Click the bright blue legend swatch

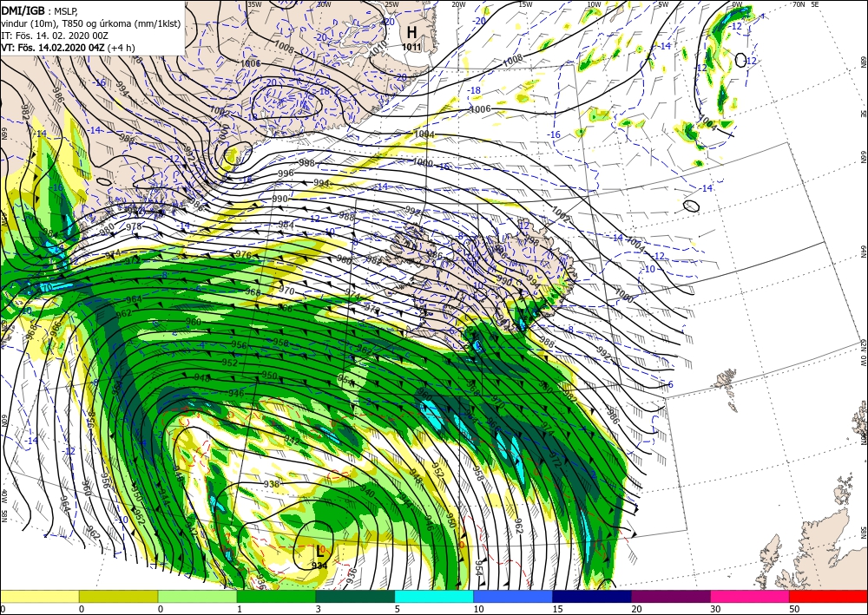[513, 596]
